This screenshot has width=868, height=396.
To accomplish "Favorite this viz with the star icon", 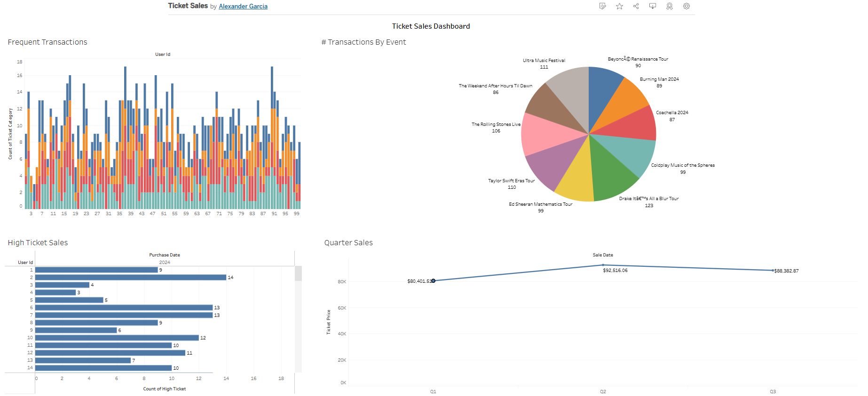I will [x=619, y=6].
